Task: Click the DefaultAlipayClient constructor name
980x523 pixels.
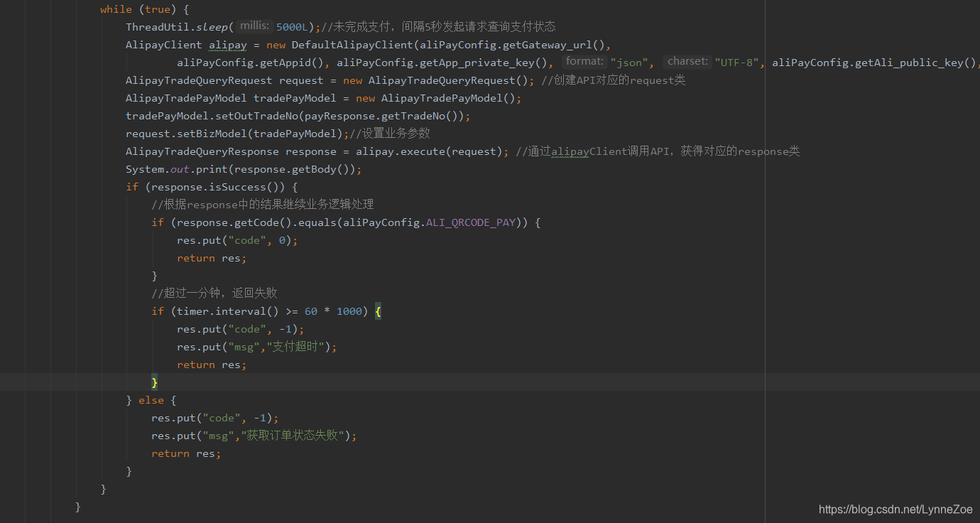Action: point(352,45)
